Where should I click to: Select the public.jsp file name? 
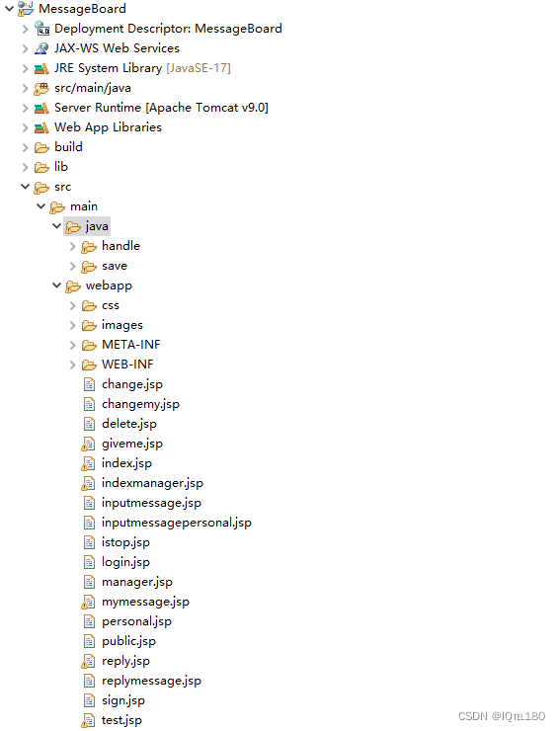(128, 641)
